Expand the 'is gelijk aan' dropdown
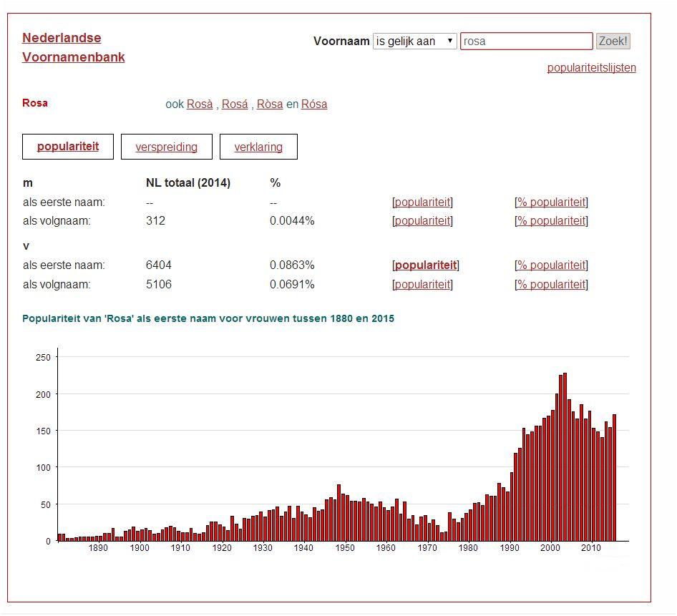 click(414, 41)
